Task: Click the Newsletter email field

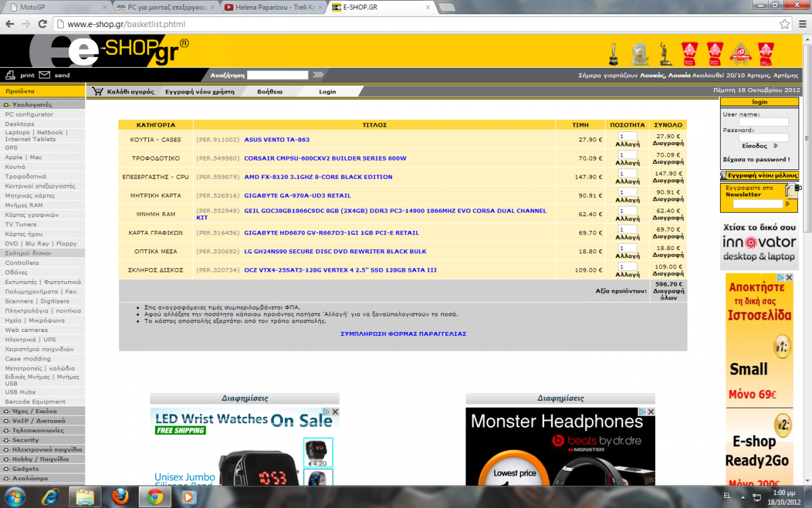Action: coord(758,203)
